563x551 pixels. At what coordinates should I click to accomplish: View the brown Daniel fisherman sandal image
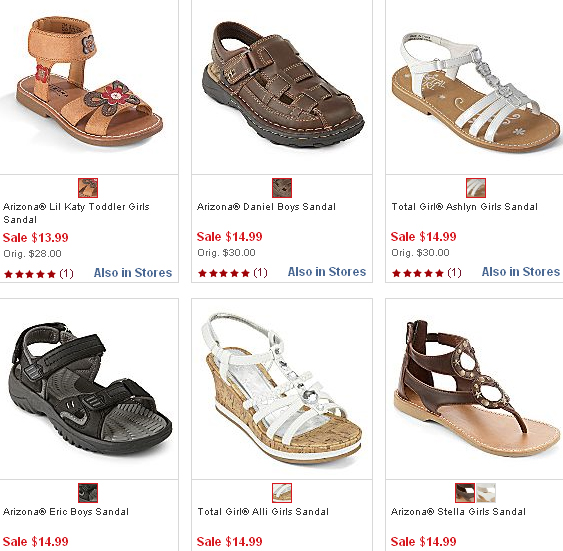283,84
